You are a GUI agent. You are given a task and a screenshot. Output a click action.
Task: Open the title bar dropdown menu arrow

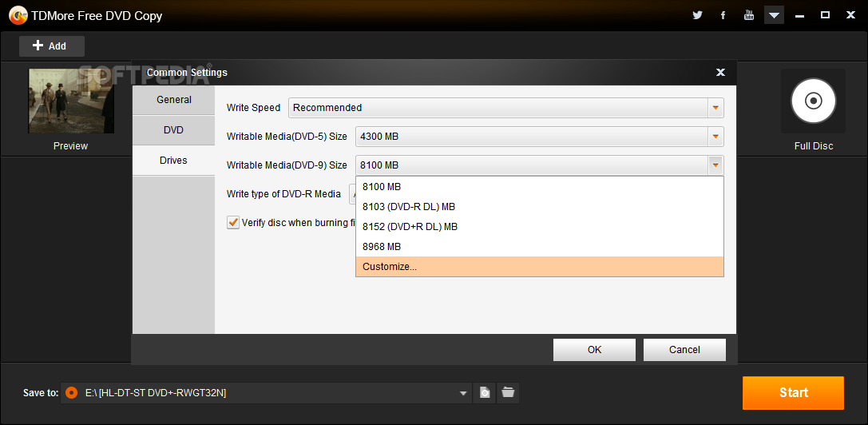point(774,15)
